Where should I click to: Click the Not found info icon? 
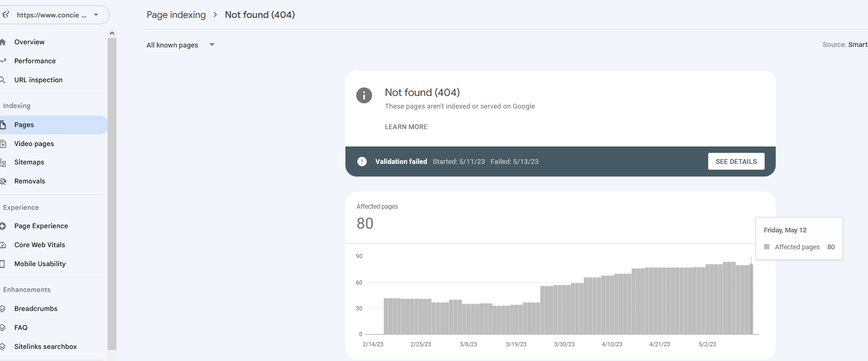coord(364,95)
